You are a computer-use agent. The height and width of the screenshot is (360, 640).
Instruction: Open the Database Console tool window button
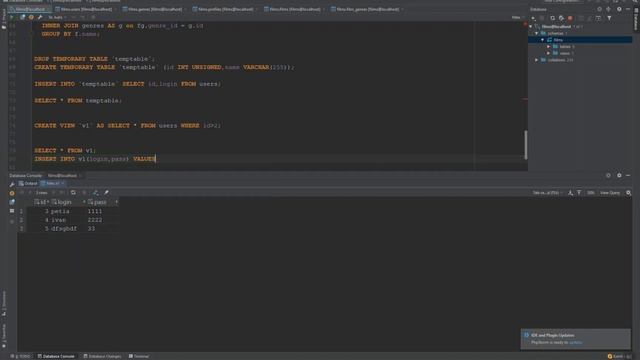[x=56, y=356]
